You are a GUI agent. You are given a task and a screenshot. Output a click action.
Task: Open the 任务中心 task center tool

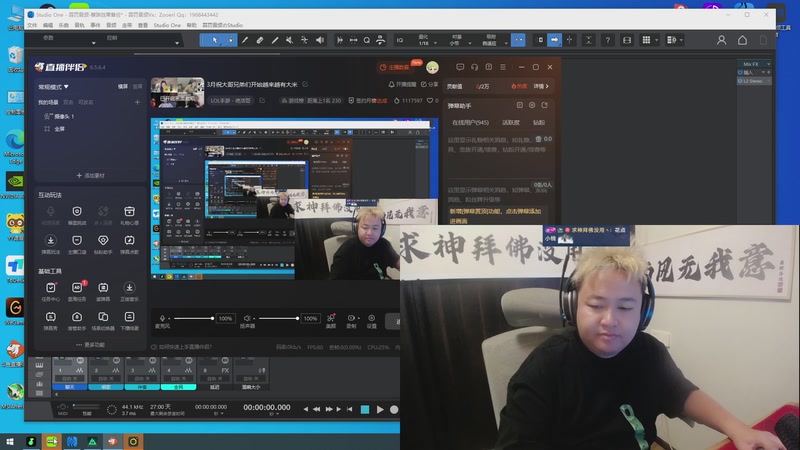pos(51,292)
